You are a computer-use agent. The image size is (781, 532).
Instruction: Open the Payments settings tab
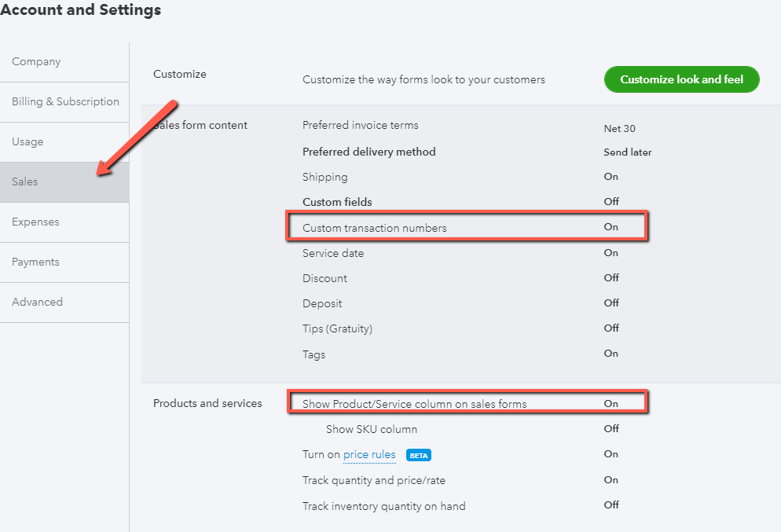(x=35, y=262)
